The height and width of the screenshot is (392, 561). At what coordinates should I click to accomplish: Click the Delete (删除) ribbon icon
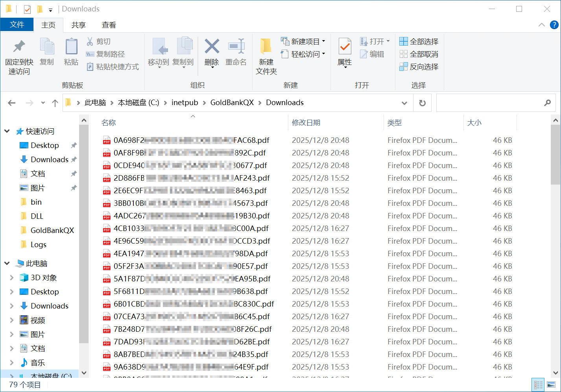point(212,47)
